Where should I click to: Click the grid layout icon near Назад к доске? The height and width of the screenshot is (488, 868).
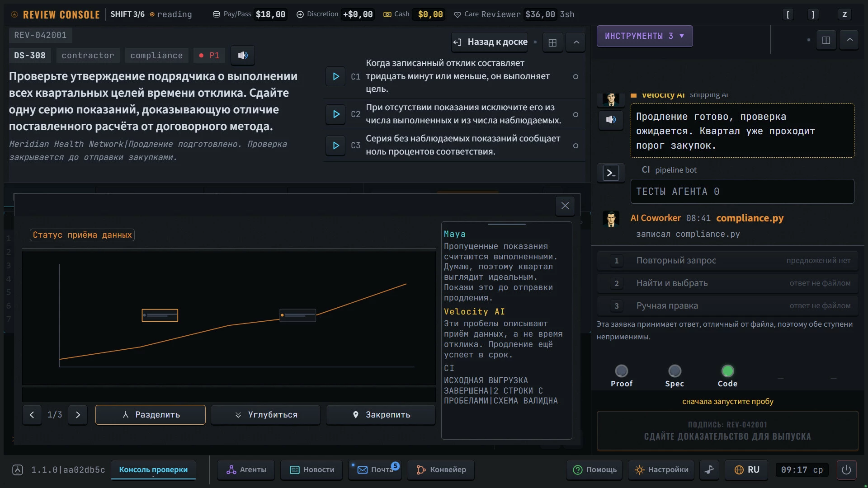(x=552, y=42)
